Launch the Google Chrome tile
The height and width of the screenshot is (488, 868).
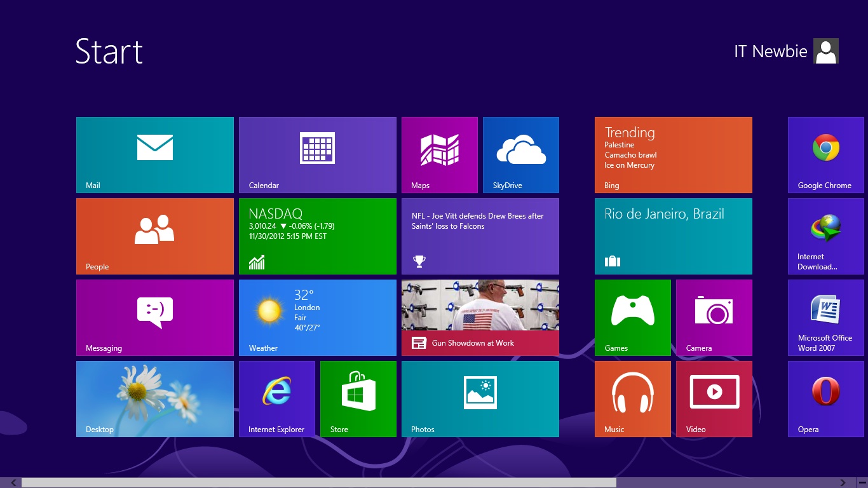(x=826, y=155)
